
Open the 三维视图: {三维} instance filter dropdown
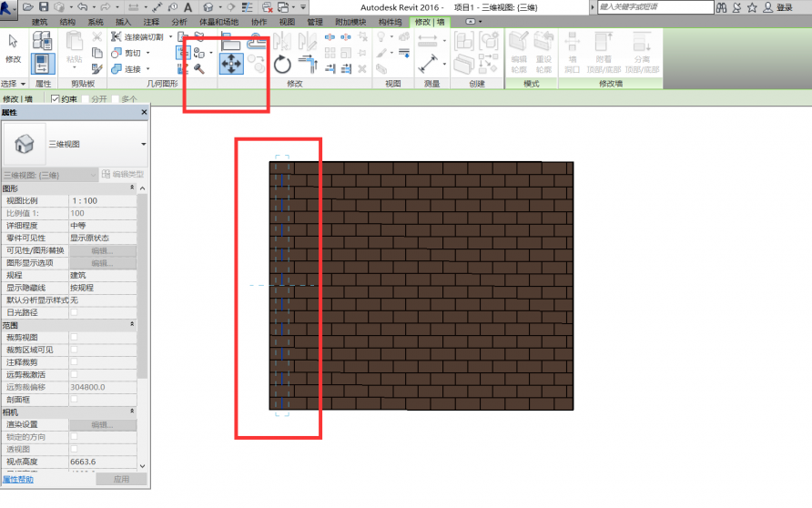click(x=50, y=175)
